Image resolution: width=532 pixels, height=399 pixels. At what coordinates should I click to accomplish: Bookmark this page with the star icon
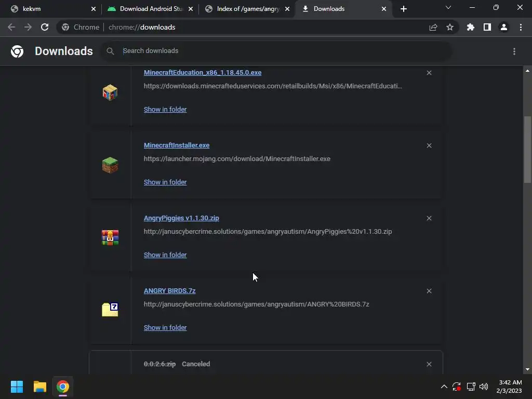point(450,27)
